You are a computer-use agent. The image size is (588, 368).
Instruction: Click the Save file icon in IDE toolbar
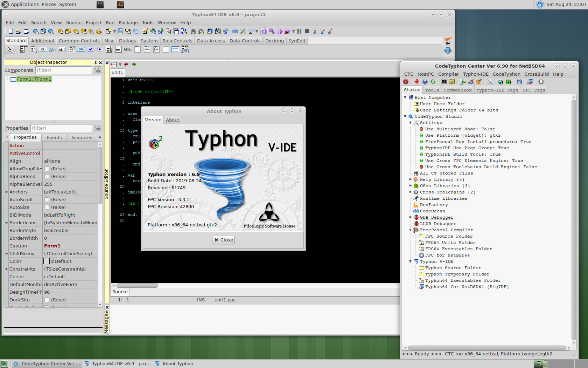(120, 31)
